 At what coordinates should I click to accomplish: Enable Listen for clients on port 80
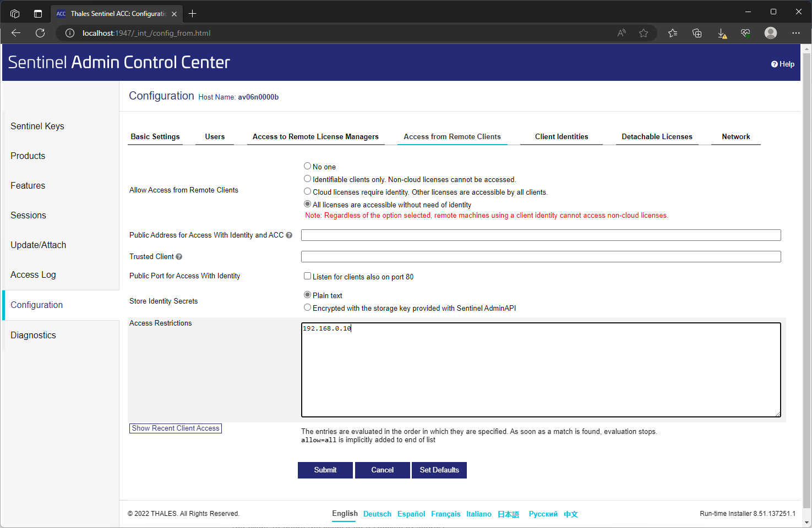[x=308, y=276]
